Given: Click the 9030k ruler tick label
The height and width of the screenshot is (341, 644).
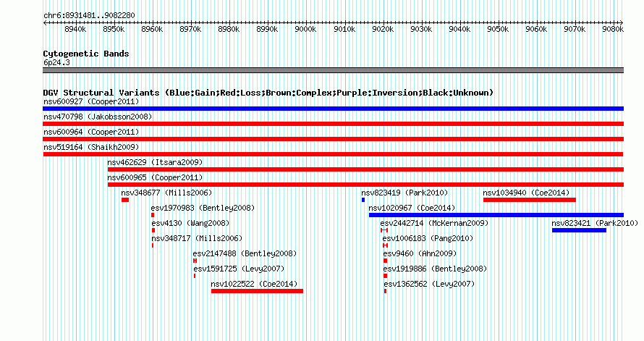Looking at the screenshot, I should (x=421, y=29).
